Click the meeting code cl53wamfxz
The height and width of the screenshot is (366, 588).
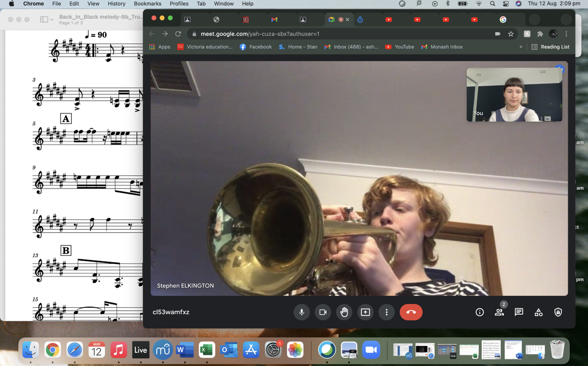(x=171, y=312)
